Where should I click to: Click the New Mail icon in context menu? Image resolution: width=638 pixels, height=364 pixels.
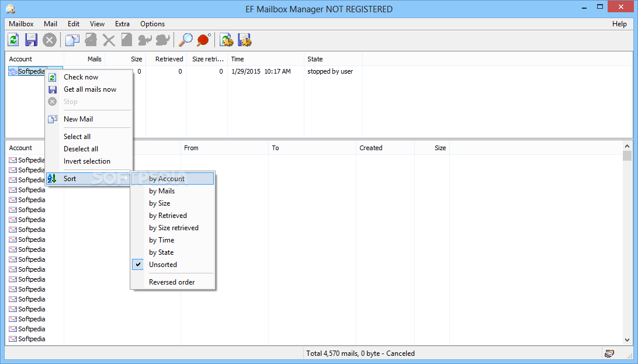point(53,119)
